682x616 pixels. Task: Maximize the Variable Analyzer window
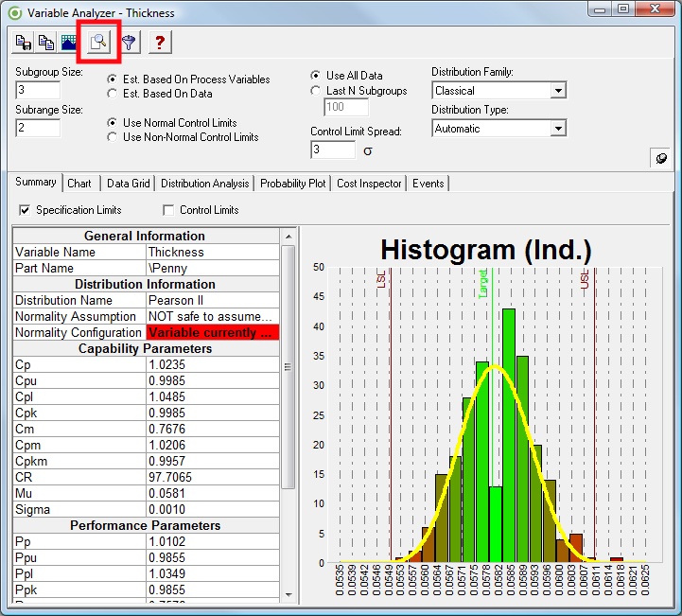tap(623, 9)
